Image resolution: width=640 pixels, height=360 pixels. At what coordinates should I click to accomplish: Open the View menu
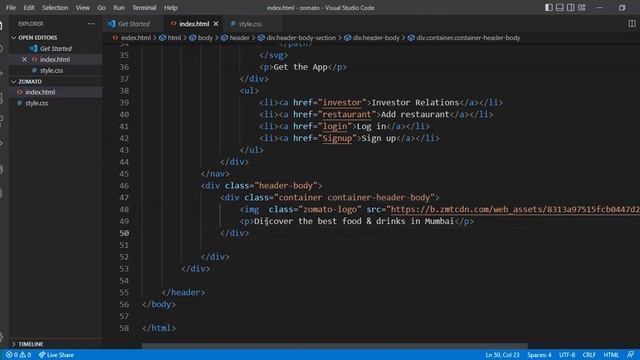click(82, 8)
